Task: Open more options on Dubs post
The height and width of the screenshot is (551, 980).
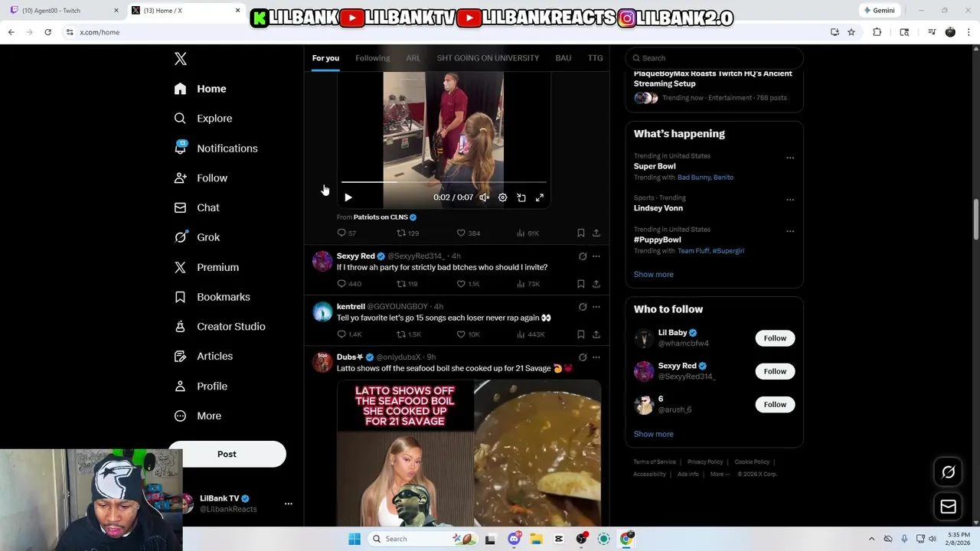Action: point(596,357)
